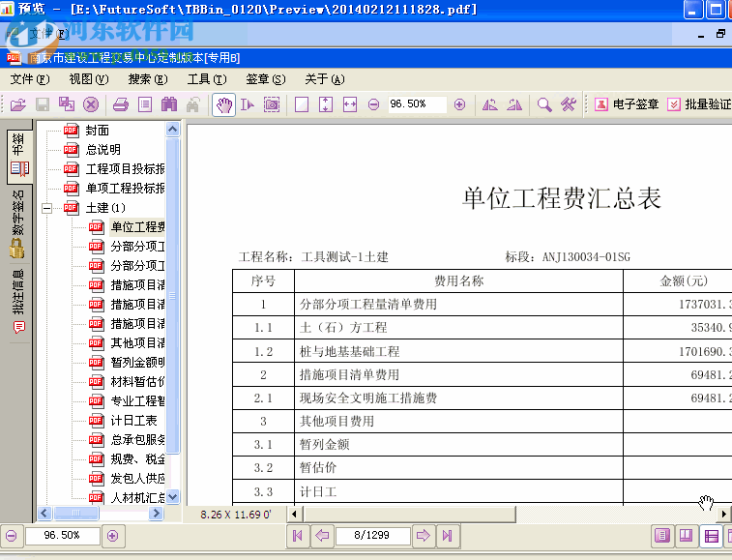Switch to the 书签 bookmarks side tab
This screenshot has width=732, height=560.
[19, 156]
